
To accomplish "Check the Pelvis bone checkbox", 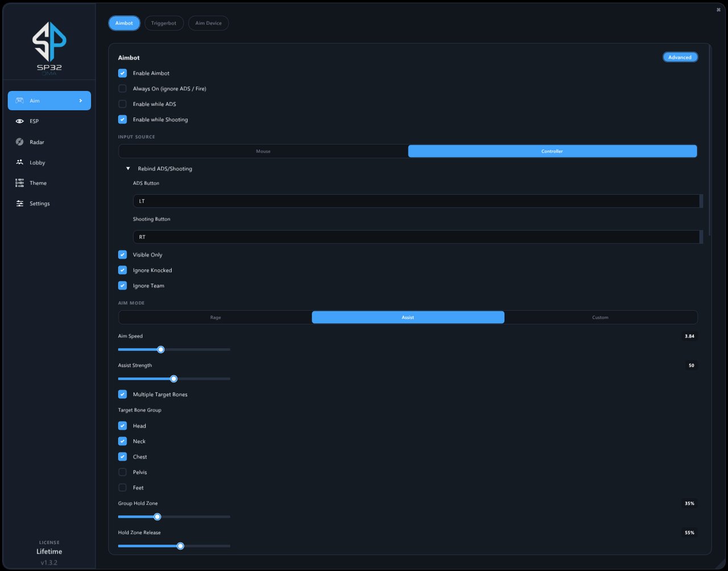I will coord(122,472).
